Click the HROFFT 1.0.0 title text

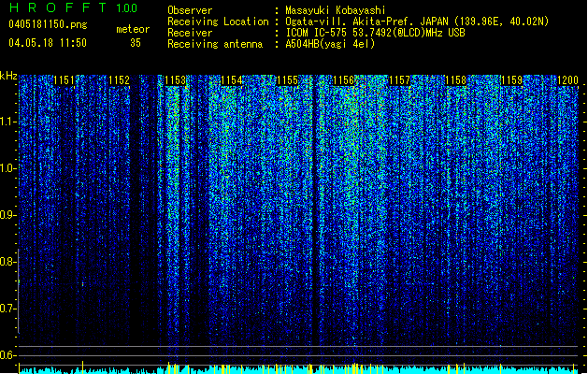click(74, 7)
